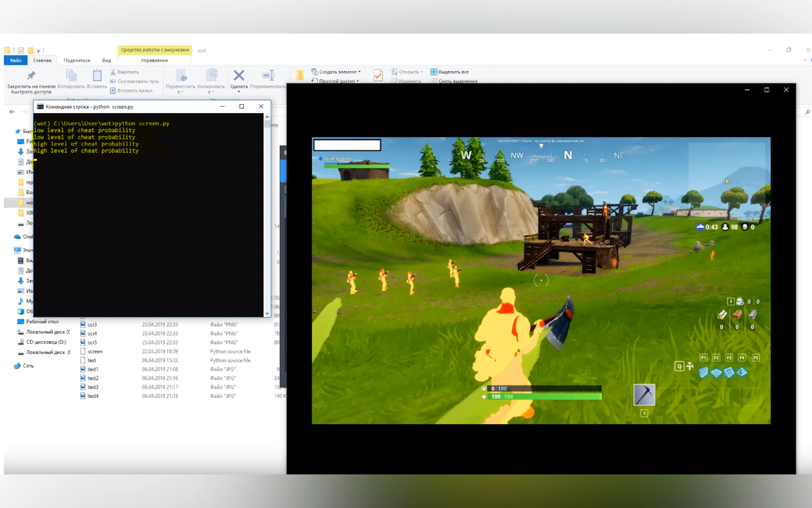Screen dimensions: 812x508
Task: Click the "06.04.2019 21:18" date cell
Action: click(160, 396)
